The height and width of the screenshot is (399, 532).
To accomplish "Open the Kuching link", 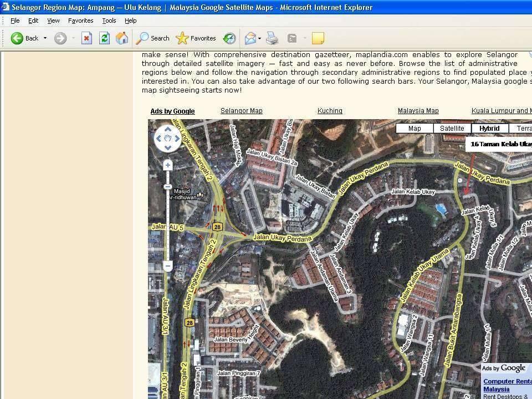I will (x=330, y=111).
